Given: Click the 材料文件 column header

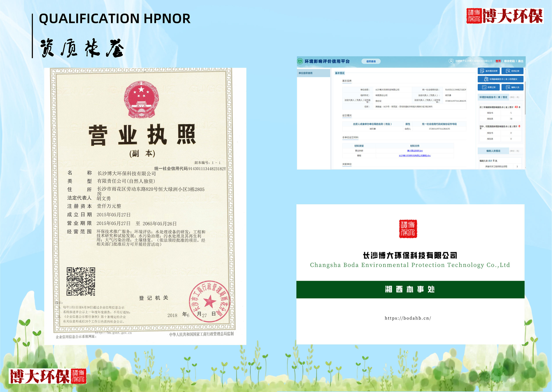Looking at the screenshot, I should pos(415,146).
